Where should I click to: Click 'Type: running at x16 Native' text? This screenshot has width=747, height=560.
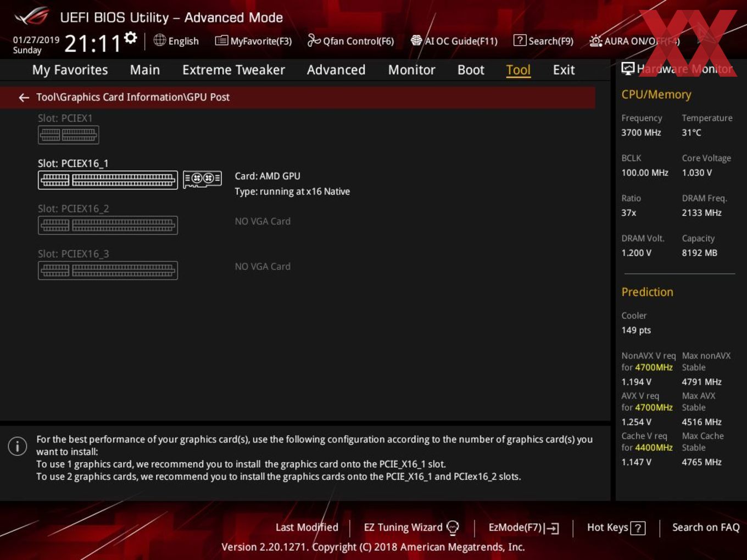(x=292, y=192)
